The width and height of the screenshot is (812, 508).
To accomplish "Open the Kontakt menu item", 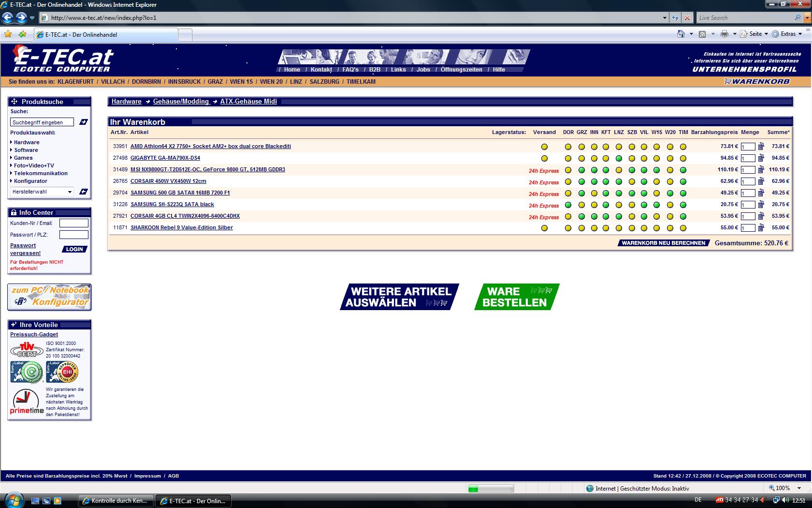I will click(x=321, y=70).
